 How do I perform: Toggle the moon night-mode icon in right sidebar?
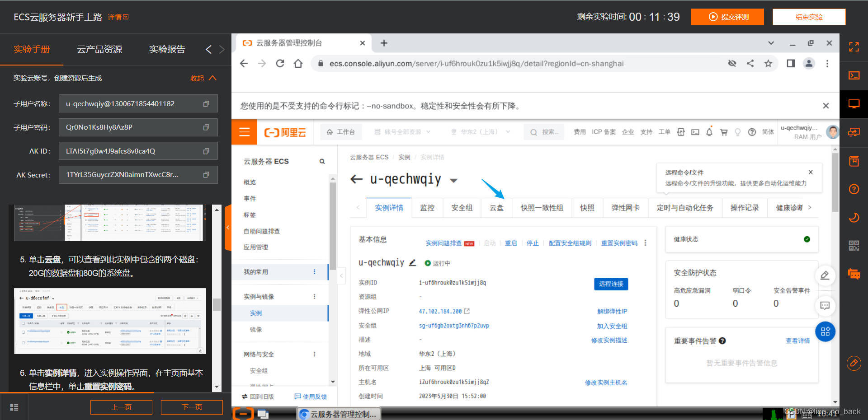(x=854, y=218)
